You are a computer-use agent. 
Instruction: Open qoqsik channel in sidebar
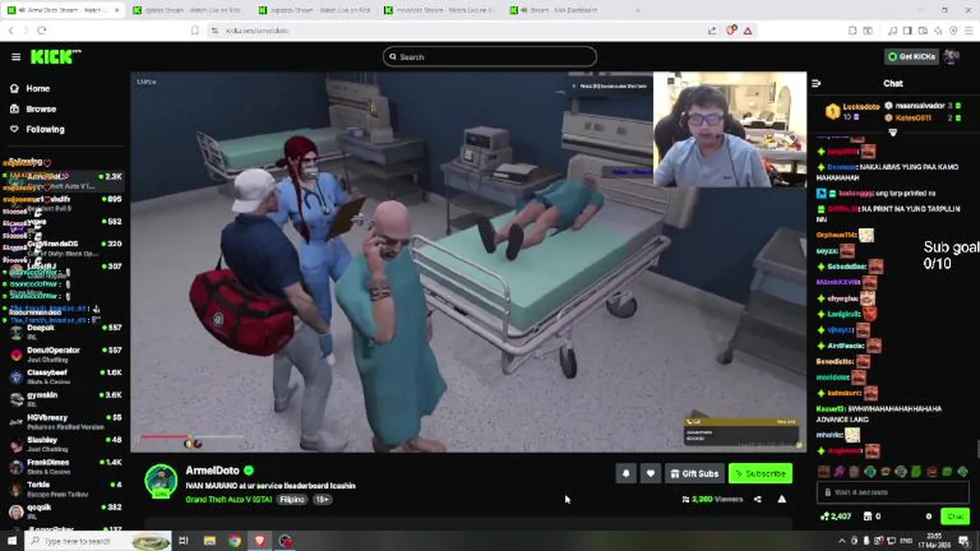65,510
